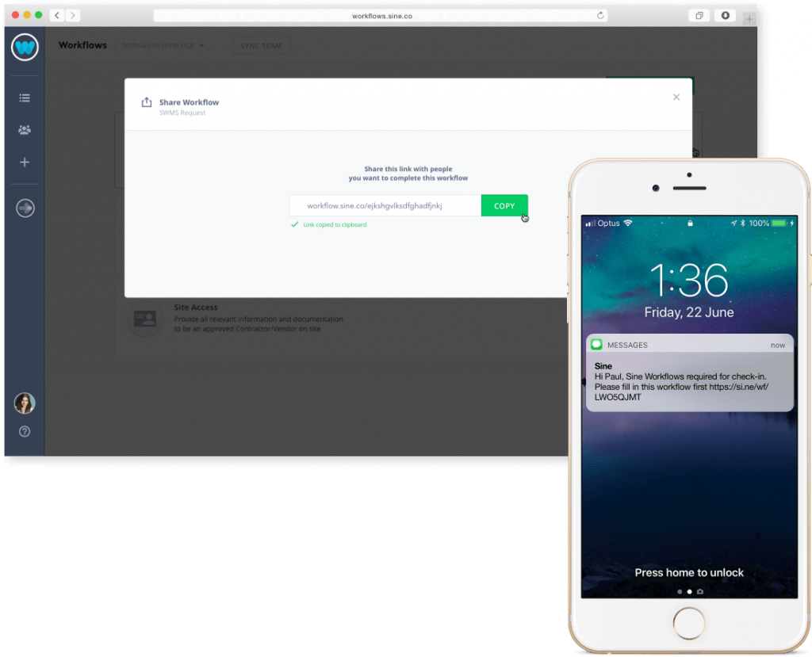Tap the location arrow icon on phone
Viewport: 812px width, 657px height.
733,223
